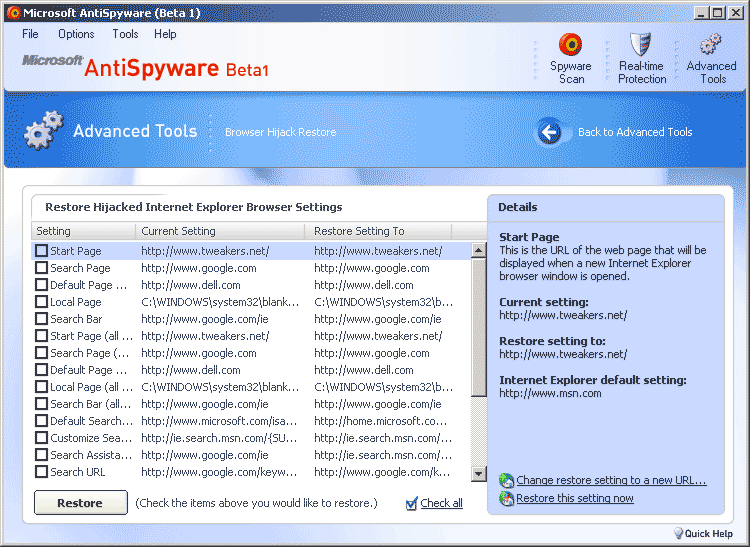Open Advanced Tools via gears icon
This screenshot has width=750, height=547.
(710, 44)
